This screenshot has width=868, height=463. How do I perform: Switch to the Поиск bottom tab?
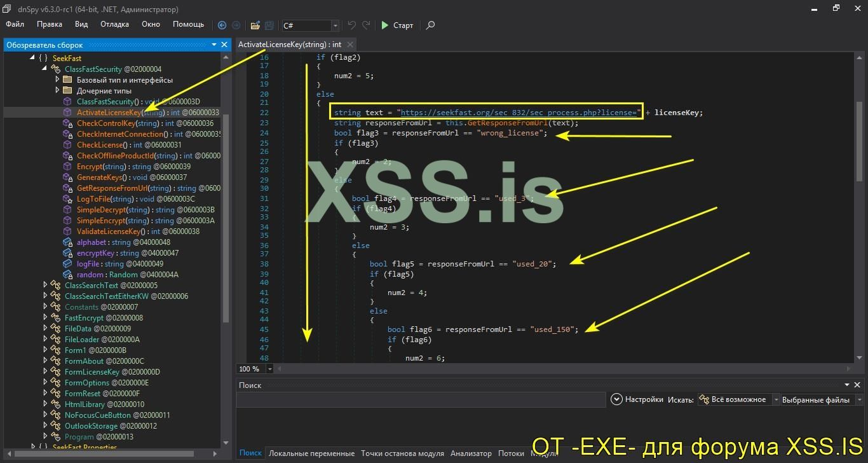[x=250, y=453]
